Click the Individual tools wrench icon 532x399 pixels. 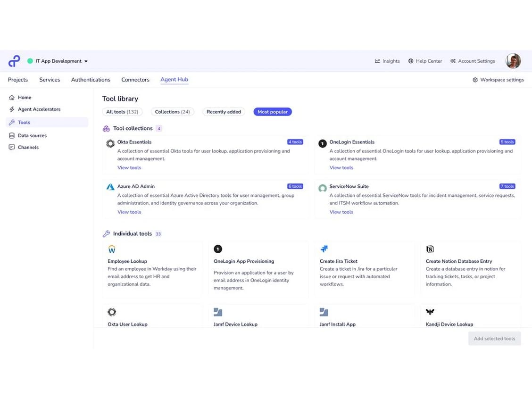(x=106, y=234)
